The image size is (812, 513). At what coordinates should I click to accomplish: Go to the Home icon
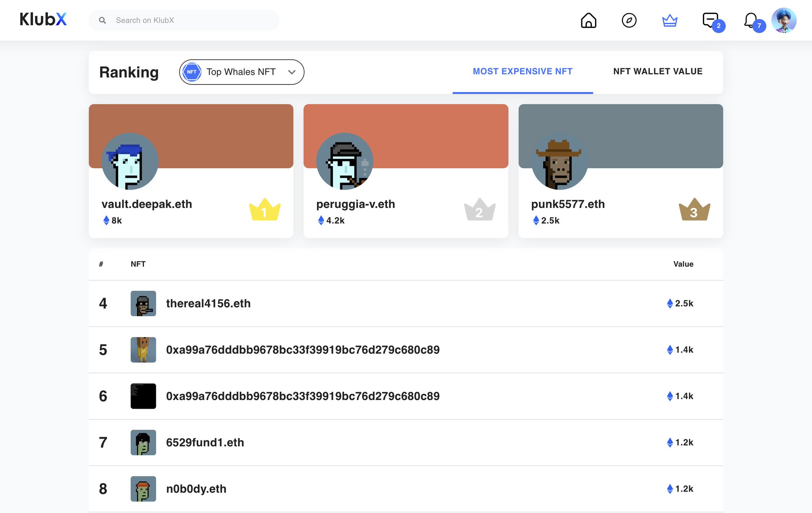588,20
